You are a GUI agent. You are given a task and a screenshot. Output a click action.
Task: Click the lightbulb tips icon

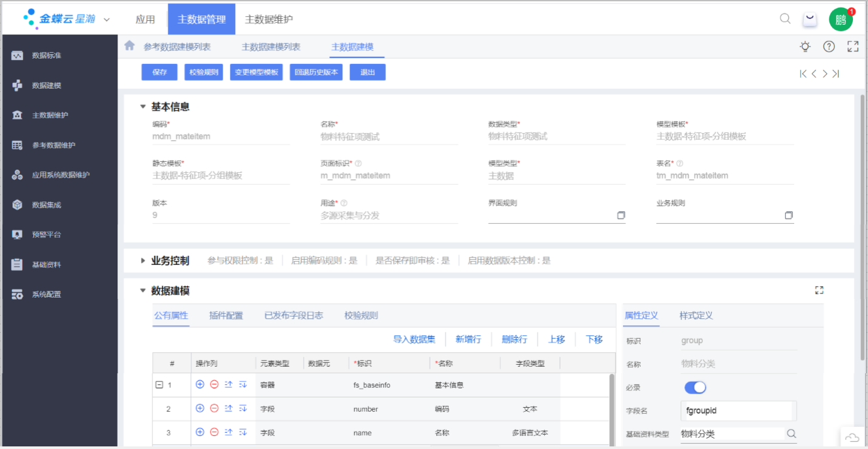805,46
